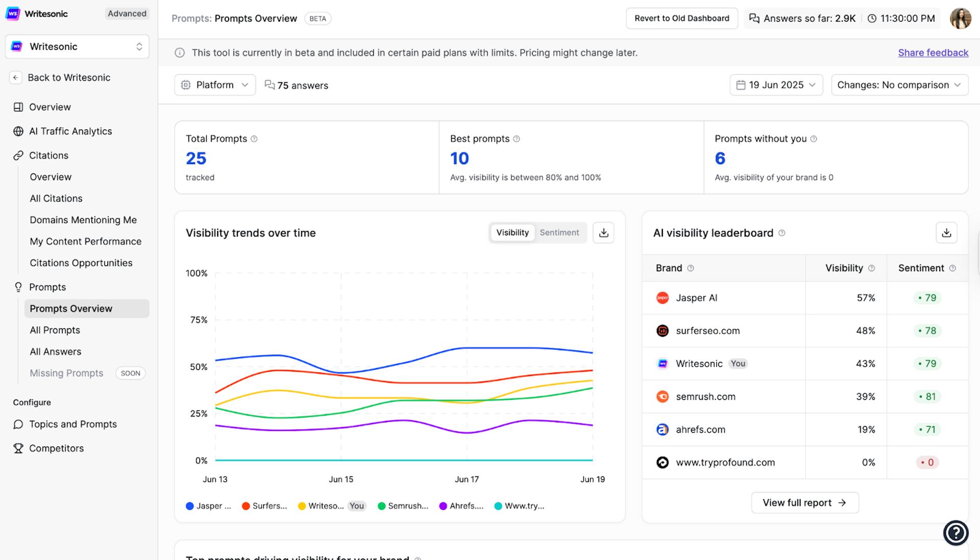Open All Prompts in sidebar
This screenshot has height=560, width=980.
pyautogui.click(x=55, y=330)
